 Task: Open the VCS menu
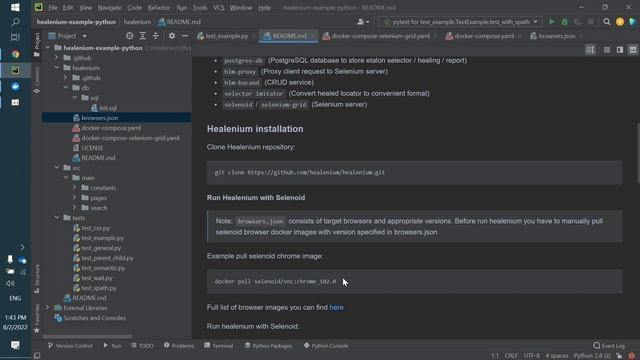coord(219,7)
